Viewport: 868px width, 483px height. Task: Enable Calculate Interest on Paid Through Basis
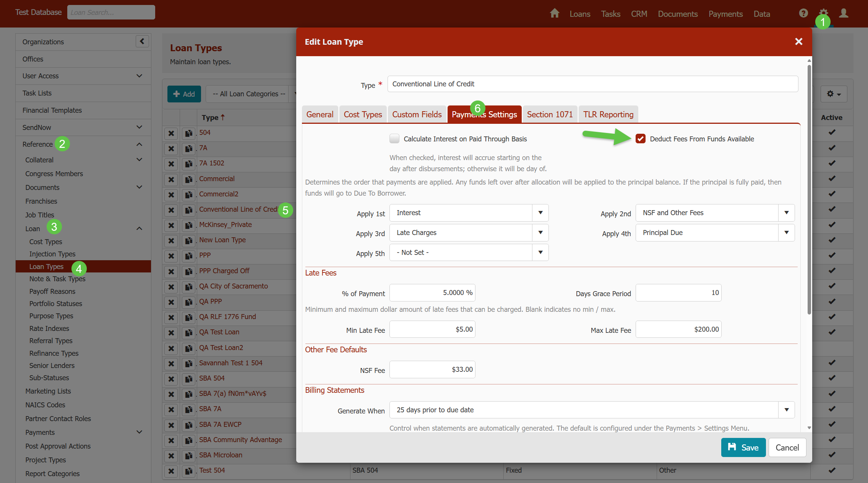(x=394, y=139)
